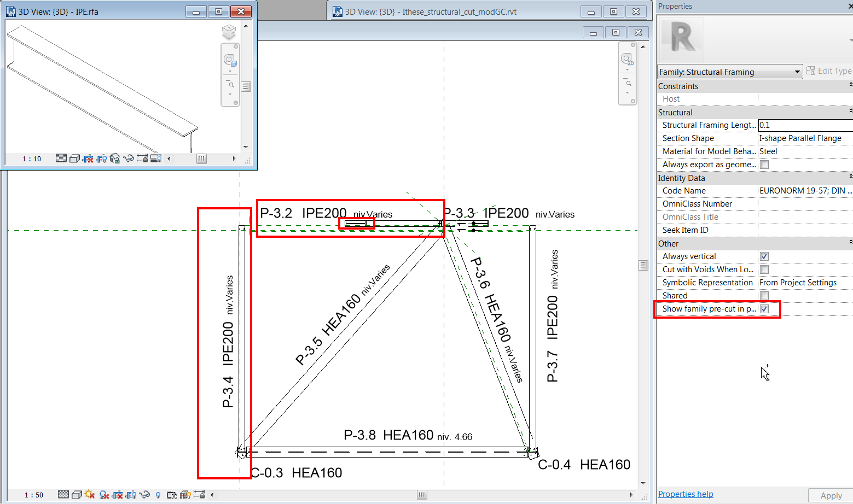The width and height of the screenshot is (853, 504).
Task: Select the Visual Style cube icon
Action: pos(77,495)
